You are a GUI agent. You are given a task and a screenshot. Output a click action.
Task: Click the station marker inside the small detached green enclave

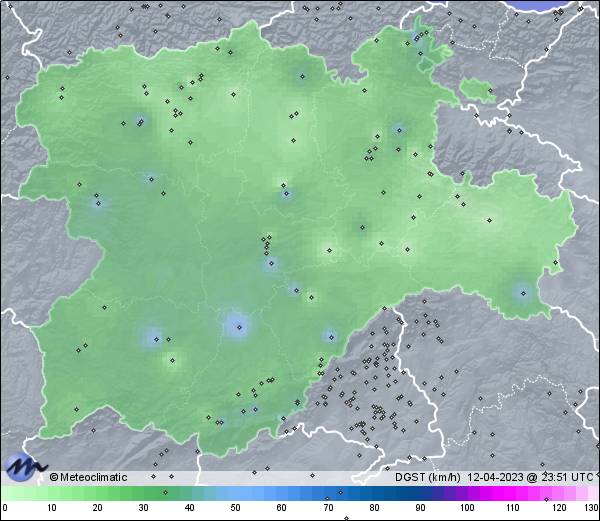pyautogui.click(x=490, y=91)
